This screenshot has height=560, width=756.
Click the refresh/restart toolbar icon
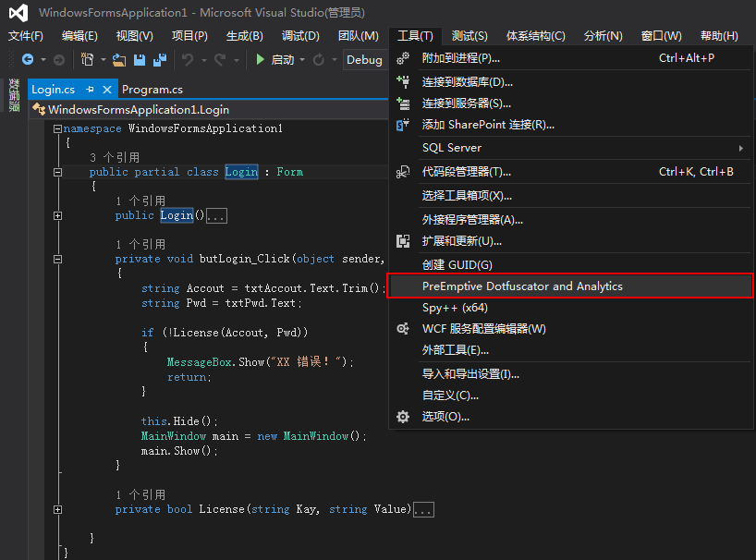[318, 60]
